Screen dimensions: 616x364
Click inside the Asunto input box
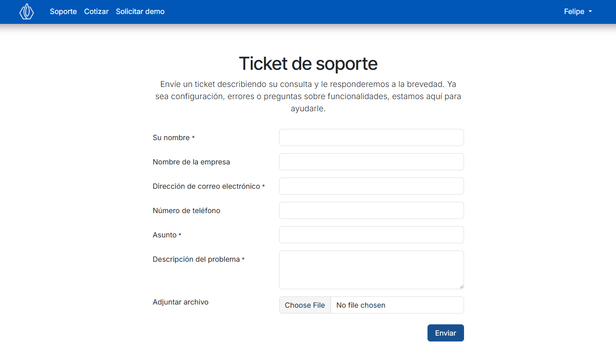[x=371, y=235]
